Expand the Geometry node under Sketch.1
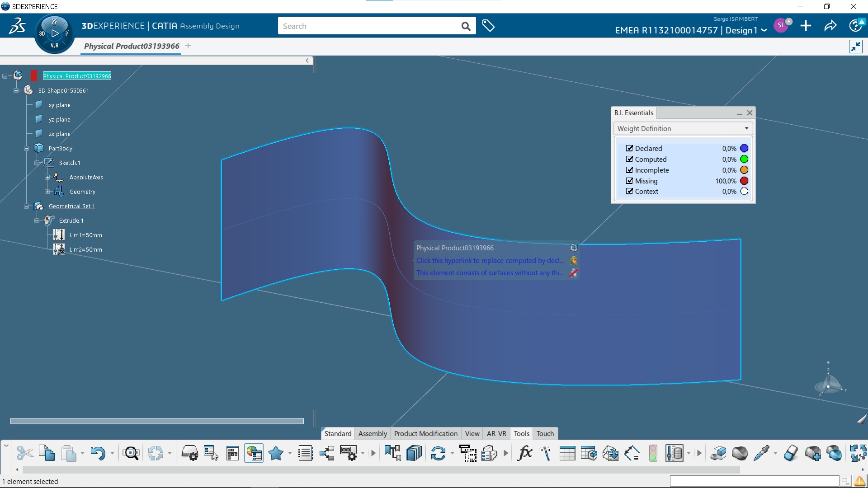This screenshot has height=488, width=868. pos(47,192)
